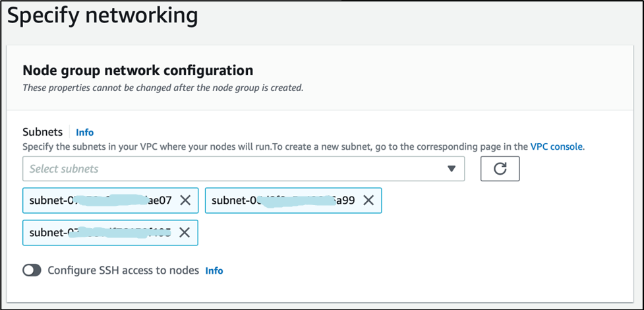
Task: Select the subnet chip ending in a99
Action: (283, 201)
